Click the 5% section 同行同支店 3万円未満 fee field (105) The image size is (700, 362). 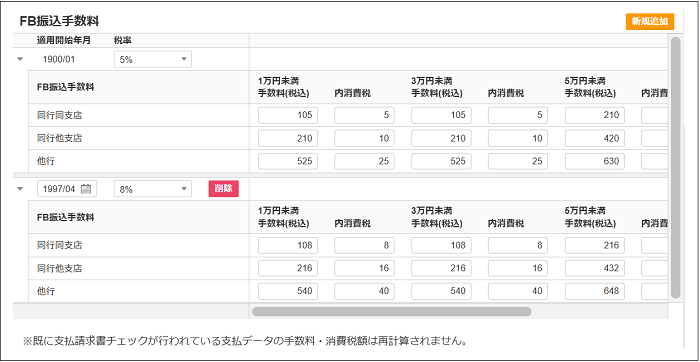point(442,115)
